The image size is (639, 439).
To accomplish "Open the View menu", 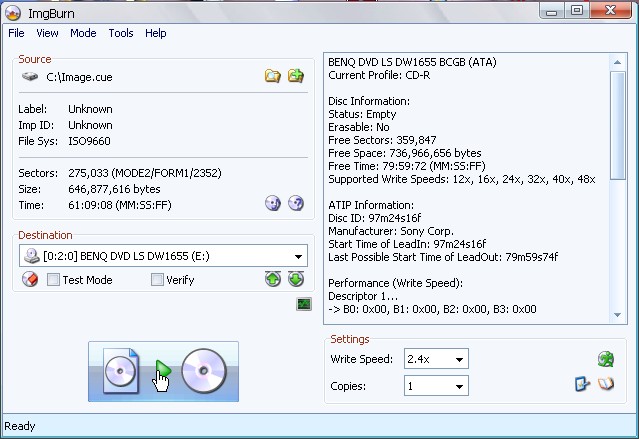I will pos(47,33).
